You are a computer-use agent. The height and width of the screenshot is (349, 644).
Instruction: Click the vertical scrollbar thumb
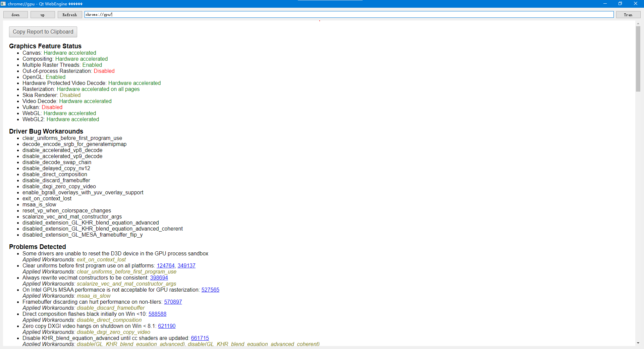point(638,59)
